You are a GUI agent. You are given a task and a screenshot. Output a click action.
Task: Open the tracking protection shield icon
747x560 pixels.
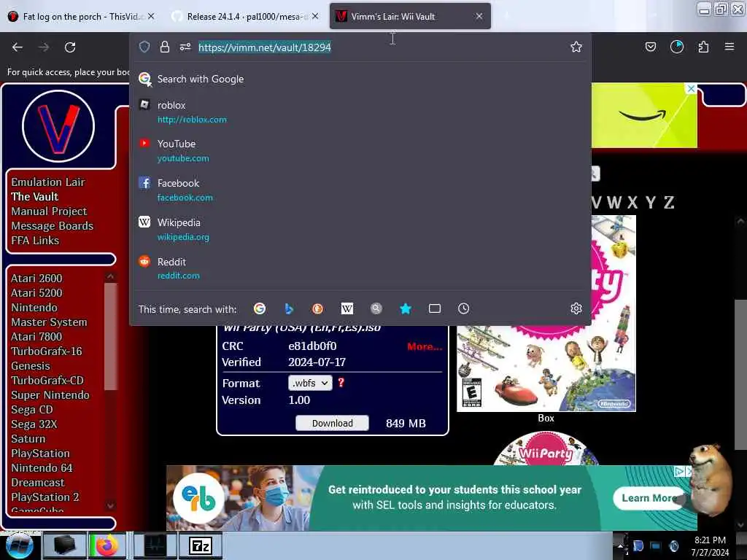pos(144,47)
